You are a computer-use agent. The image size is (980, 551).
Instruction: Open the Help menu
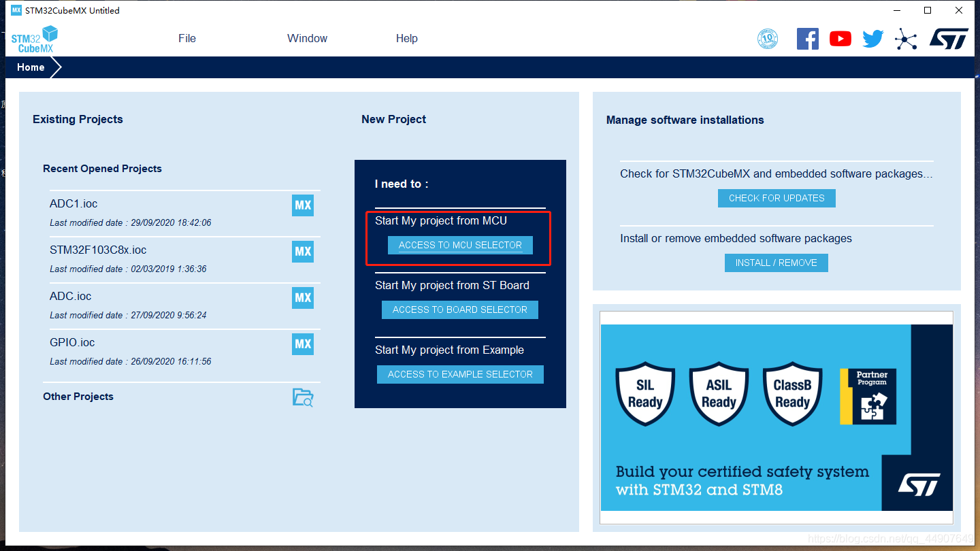(x=407, y=39)
